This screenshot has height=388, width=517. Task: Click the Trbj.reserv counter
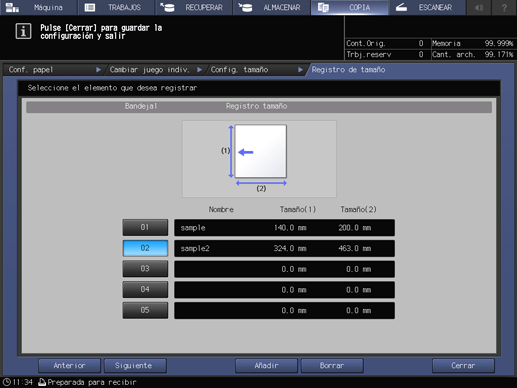click(x=385, y=54)
